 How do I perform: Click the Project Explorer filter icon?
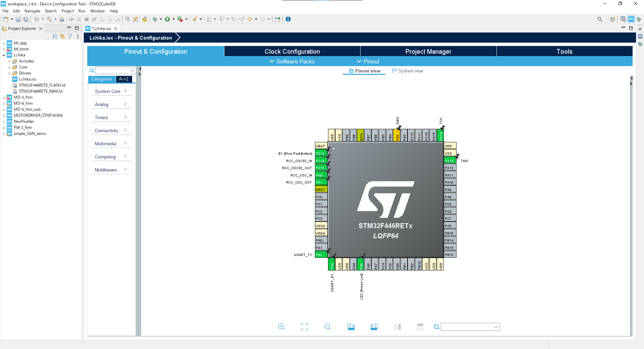click(x=70, y=36)
